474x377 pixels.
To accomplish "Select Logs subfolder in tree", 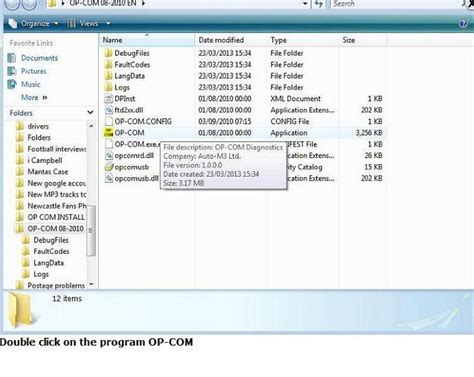I will pos(41,274).
